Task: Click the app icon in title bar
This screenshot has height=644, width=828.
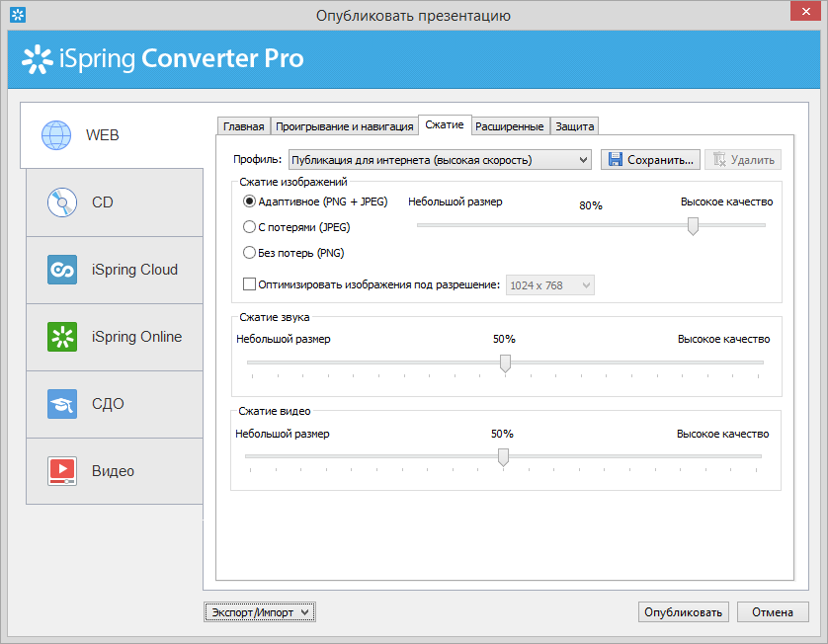Action: 18,15
